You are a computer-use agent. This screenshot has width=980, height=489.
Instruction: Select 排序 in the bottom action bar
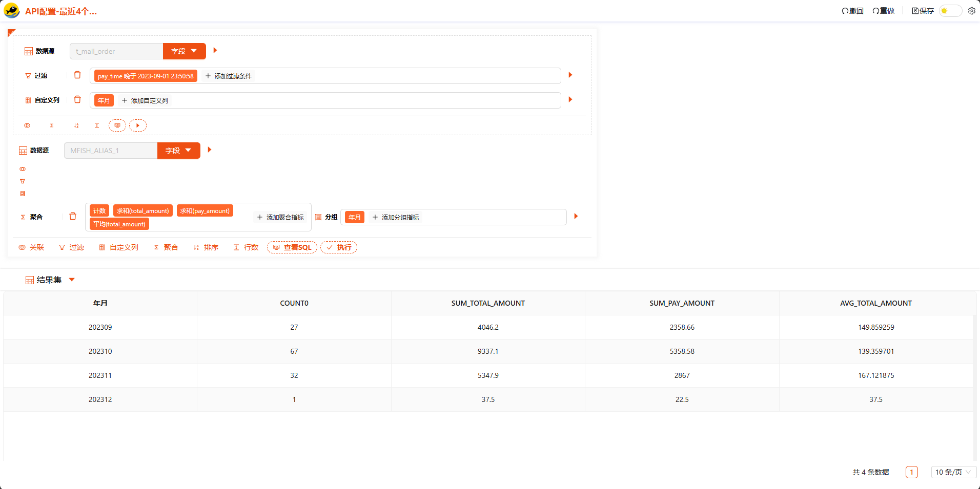pos(206,247)
